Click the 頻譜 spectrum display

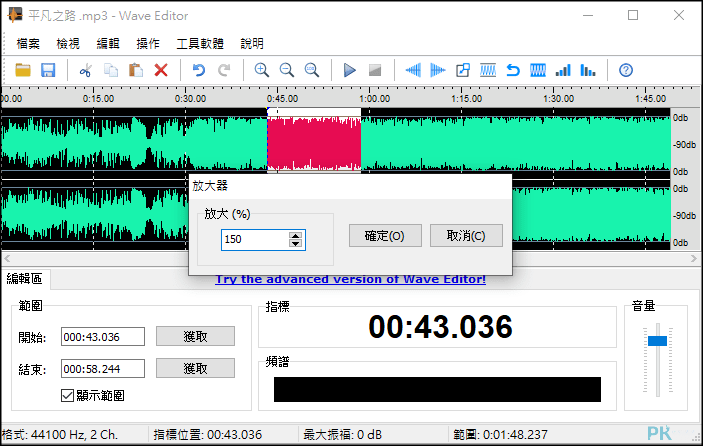point(437,389)
